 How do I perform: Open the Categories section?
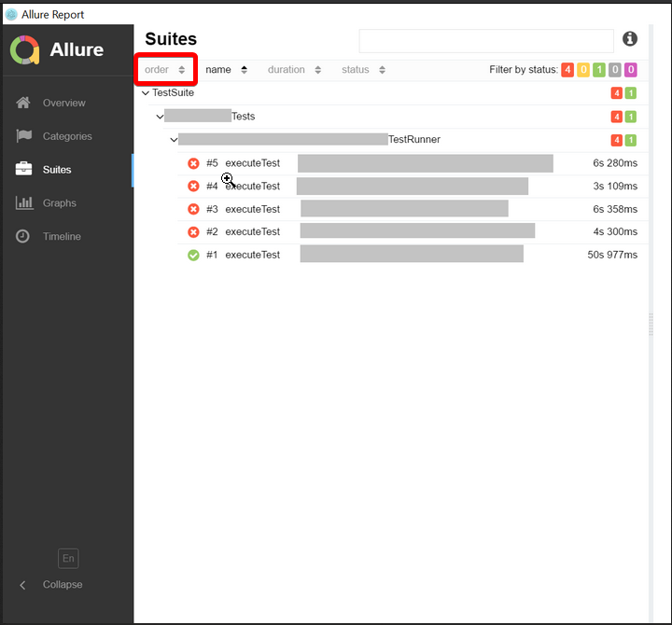click(x=68, y=136)
